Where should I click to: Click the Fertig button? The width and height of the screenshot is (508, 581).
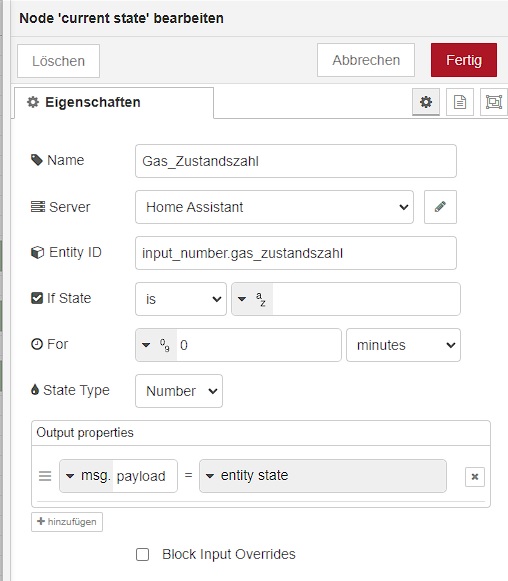pos(464,60)
